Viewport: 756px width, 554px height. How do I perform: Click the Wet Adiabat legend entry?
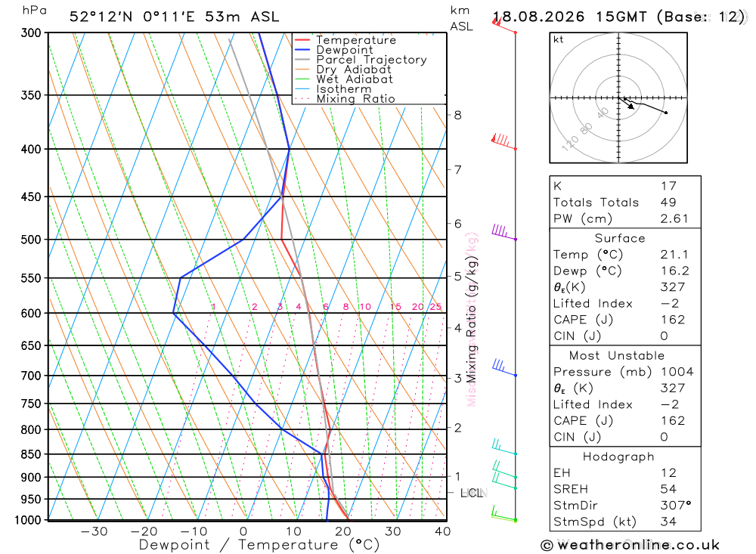coord(343,79)
